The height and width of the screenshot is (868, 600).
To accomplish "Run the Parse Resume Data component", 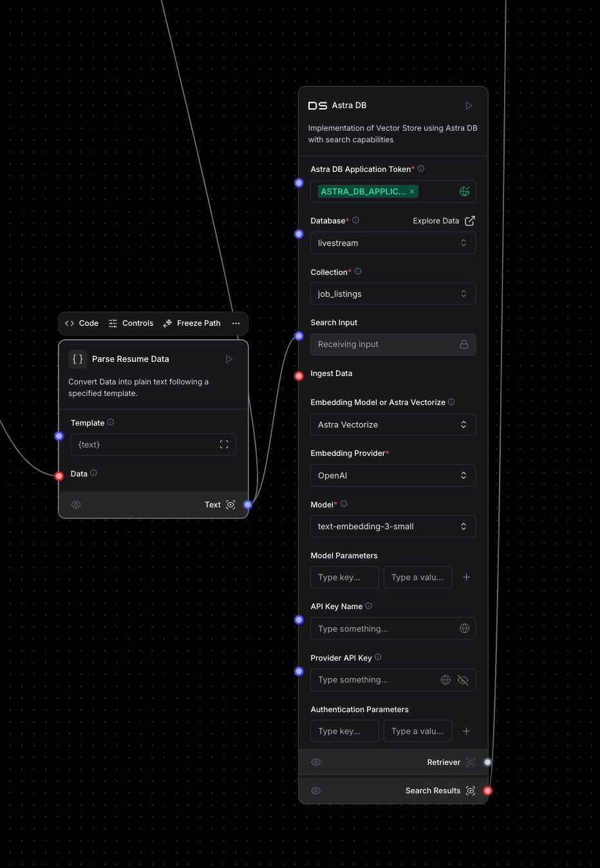I will coord(229,359).
